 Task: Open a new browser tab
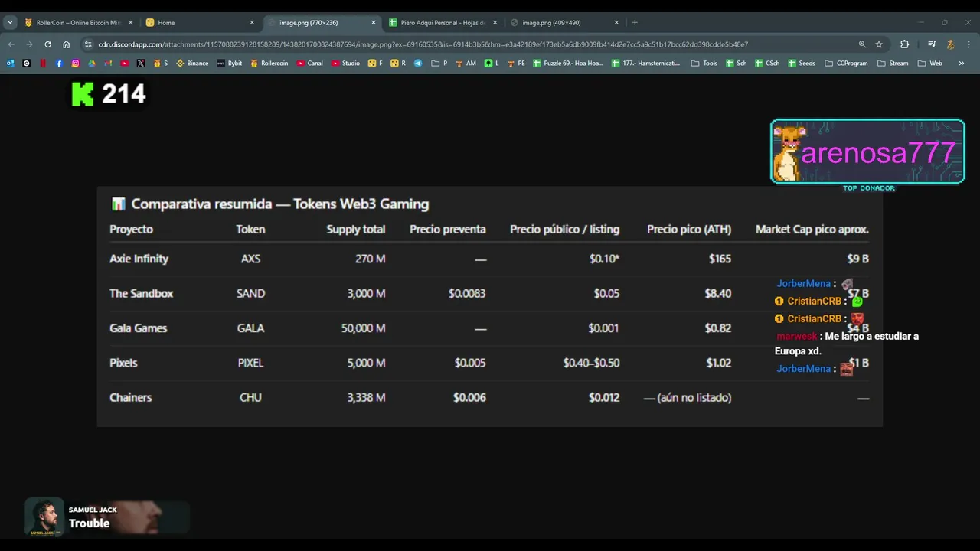[x=635, y=22]
